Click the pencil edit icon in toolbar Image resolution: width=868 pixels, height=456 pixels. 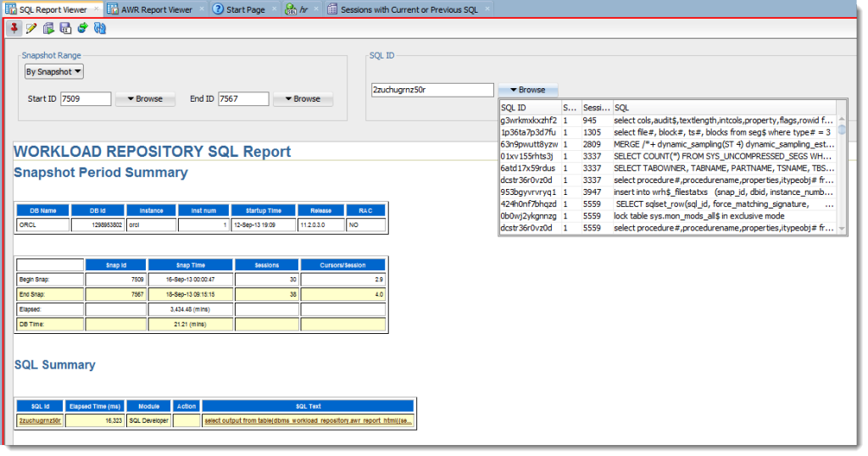pos(31,28)
